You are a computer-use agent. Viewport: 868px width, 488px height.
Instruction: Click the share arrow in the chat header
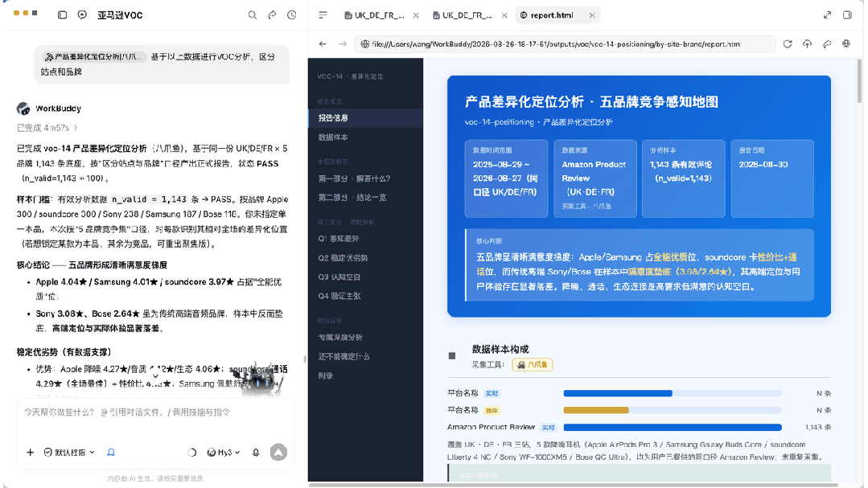click(273, 15)
